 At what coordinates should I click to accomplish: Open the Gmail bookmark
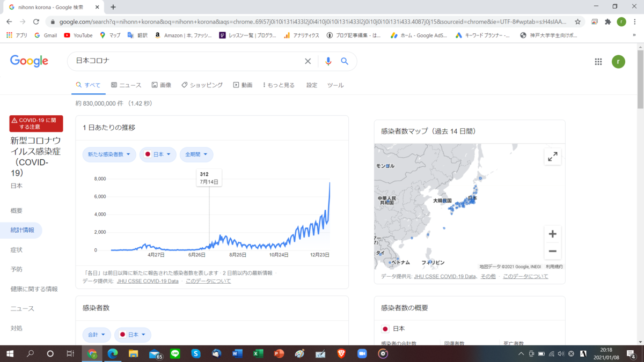tap(46, 35)
